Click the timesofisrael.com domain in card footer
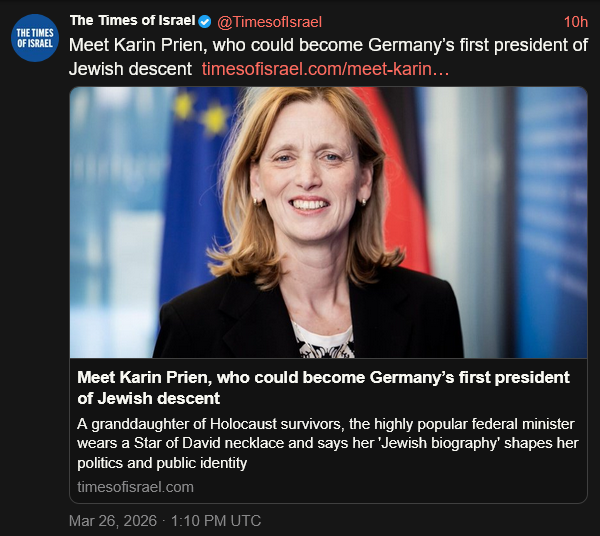This screenshot has height=536, width=600. (x=135, y=486)
